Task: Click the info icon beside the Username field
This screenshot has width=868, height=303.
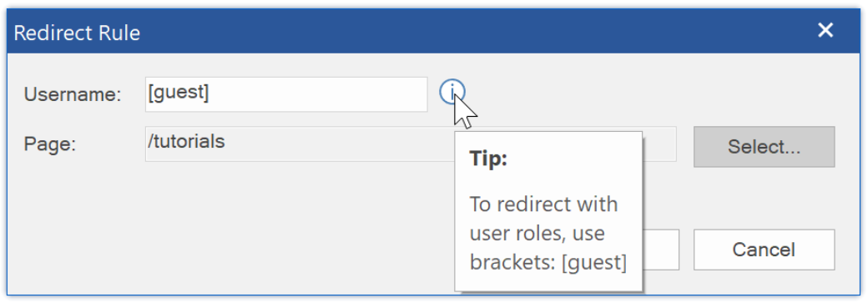Action: (452, 92)
